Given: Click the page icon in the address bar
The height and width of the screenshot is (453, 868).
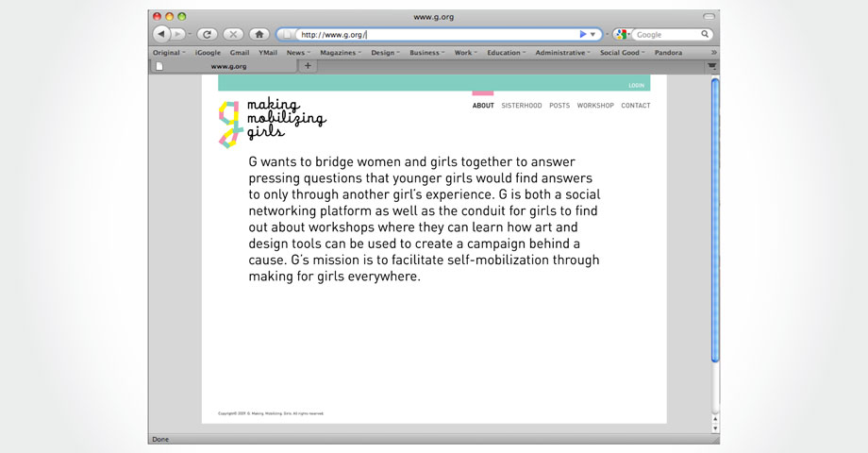Looking at the screenshot, I should pos(287,34).
